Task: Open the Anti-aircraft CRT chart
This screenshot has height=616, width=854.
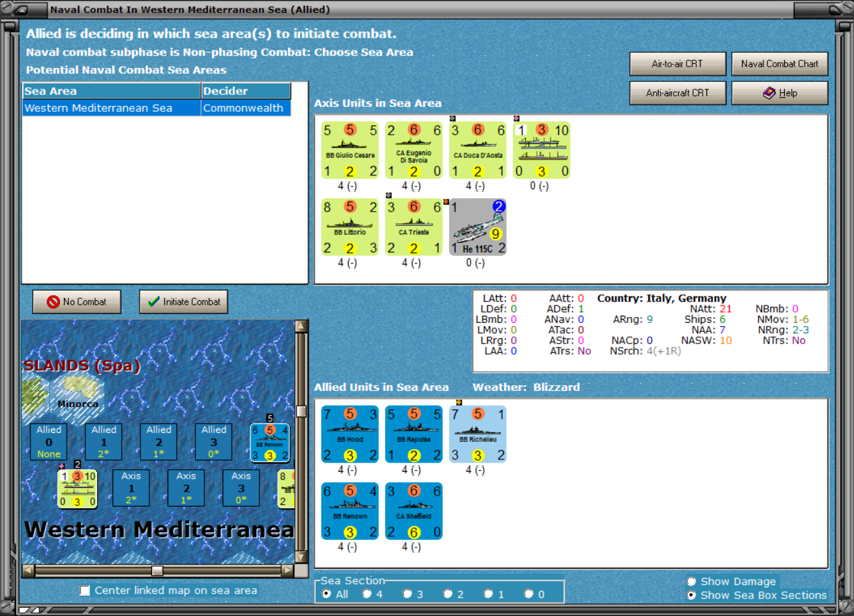Action: [677, 93]
